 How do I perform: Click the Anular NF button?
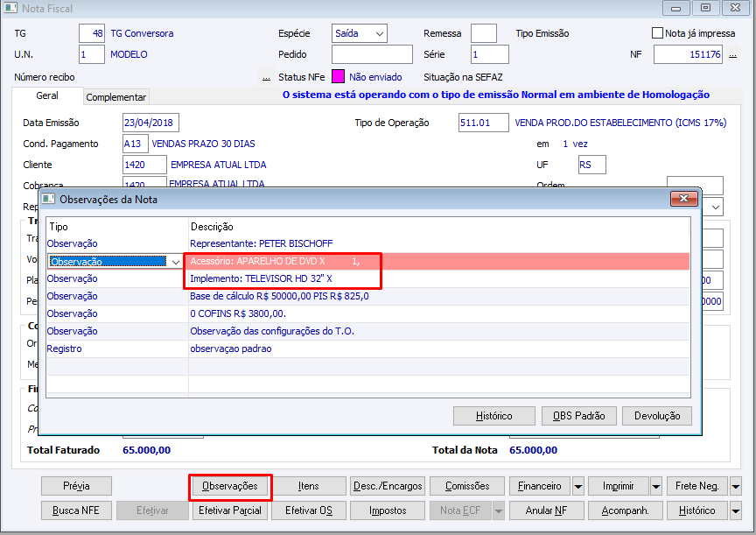point(547,510)
